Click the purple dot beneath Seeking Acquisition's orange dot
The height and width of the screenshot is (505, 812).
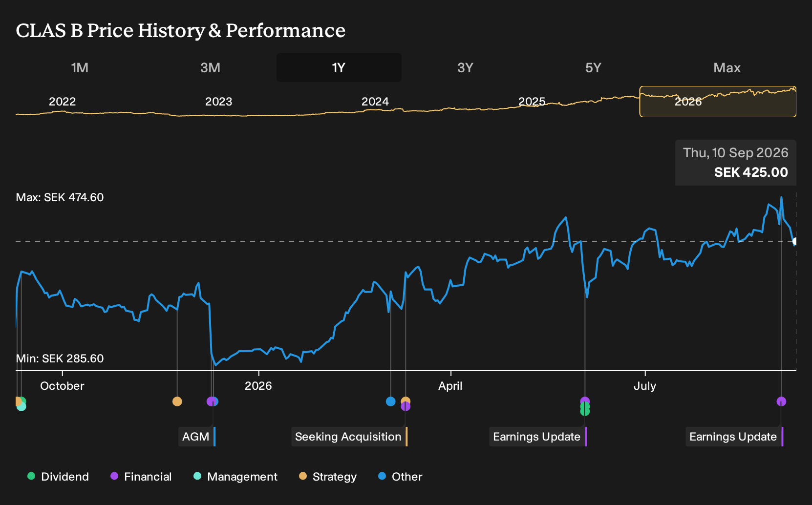click(406, 406)
